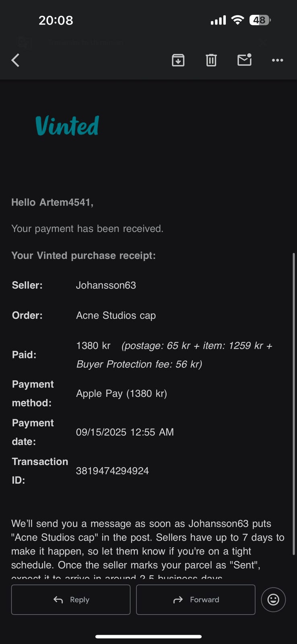This screenshot has height=644, width=297.
Task: Tap the "Acne Studios cap" order value
Action: pos(116,316)
